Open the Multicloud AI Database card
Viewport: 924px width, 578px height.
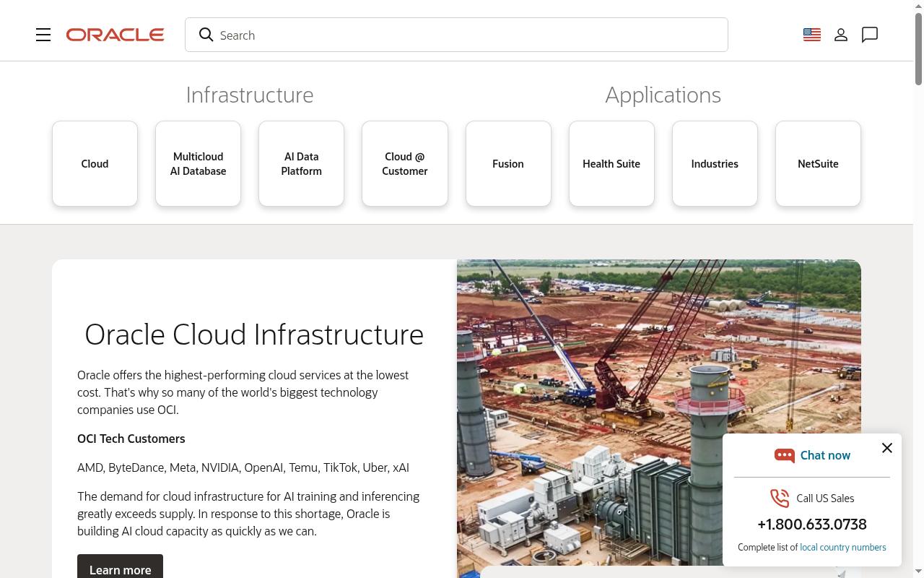coord(198,163)
